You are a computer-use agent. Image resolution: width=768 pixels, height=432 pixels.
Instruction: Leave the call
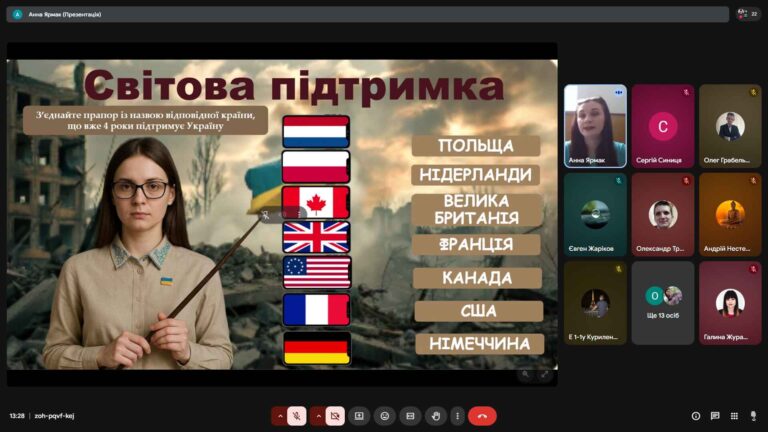482,416
